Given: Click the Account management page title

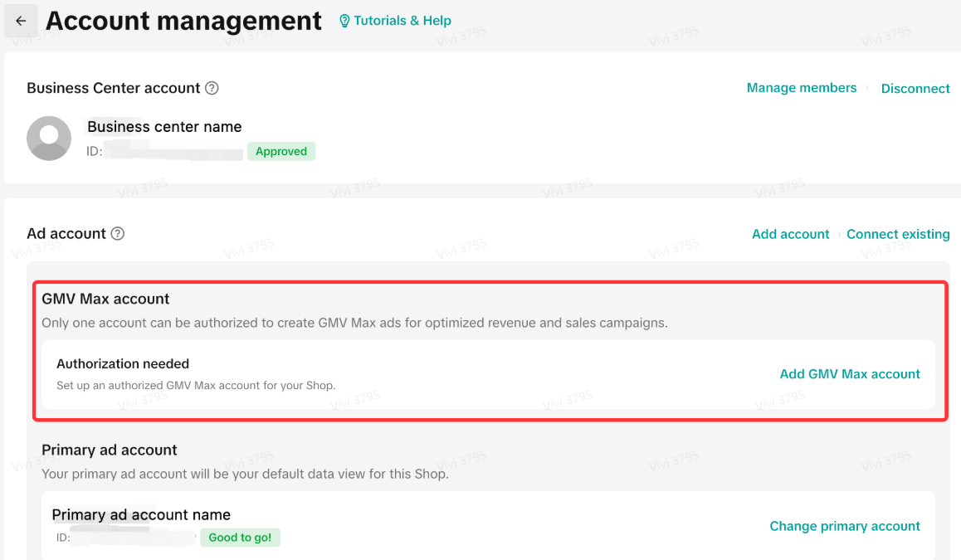Looking at the screenshot, I should (x=183, y=21).
